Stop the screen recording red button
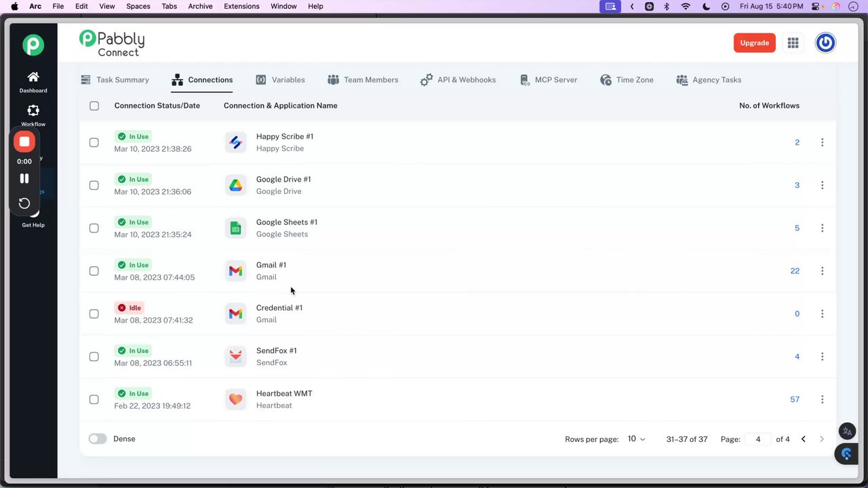Screen dimensions: 868x488 24,142
